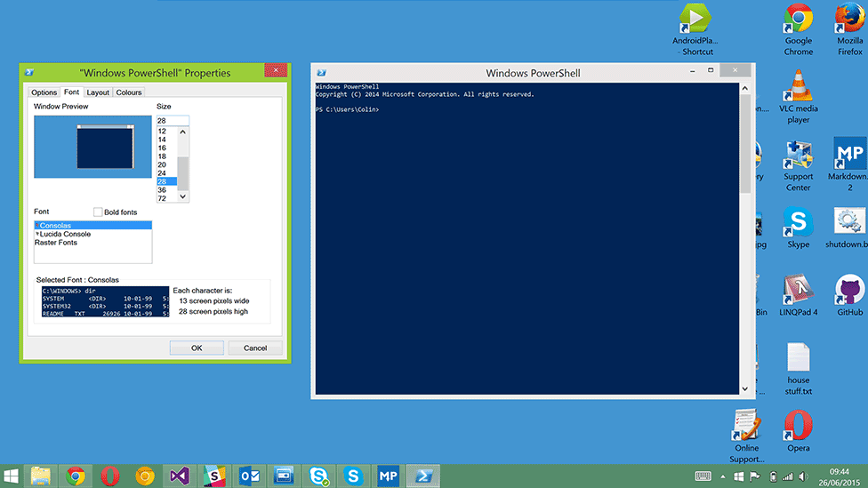Select the shutdown batch file desktop icon
The image size is (868, 488).
tap(848, 228)
